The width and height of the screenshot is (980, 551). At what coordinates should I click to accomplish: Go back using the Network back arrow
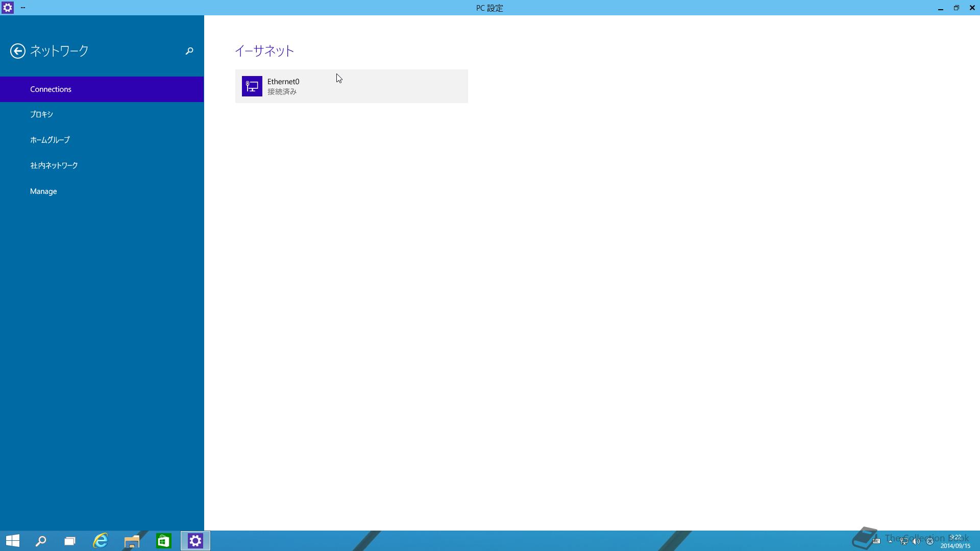click(x=17, y=51)
